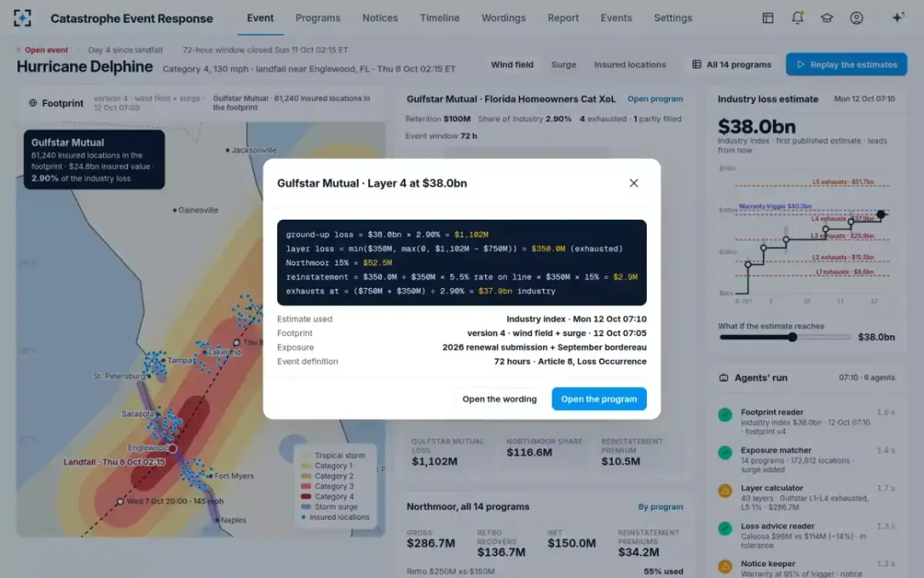The width and height of the screenshot is (924, 578).
Task: Click the Notice keeper warning status icon
Action: click(725, 566)
